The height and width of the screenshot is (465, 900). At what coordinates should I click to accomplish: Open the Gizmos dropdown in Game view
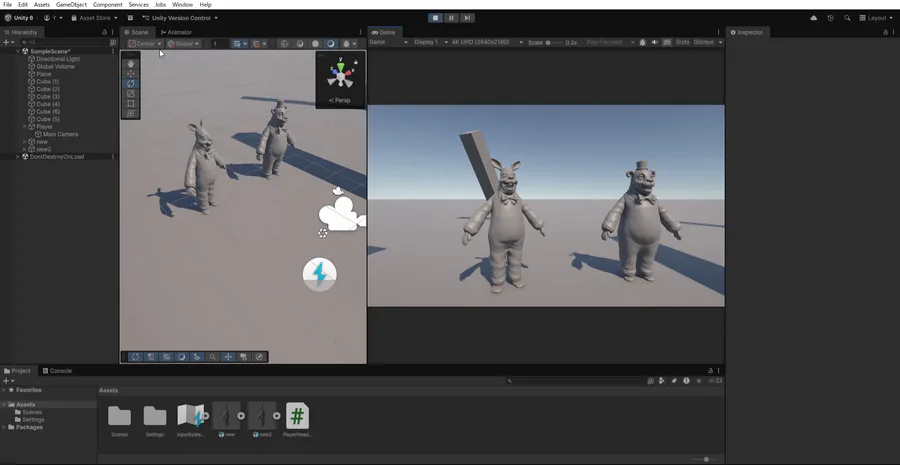pyautogui.click(x=708, y=42)
